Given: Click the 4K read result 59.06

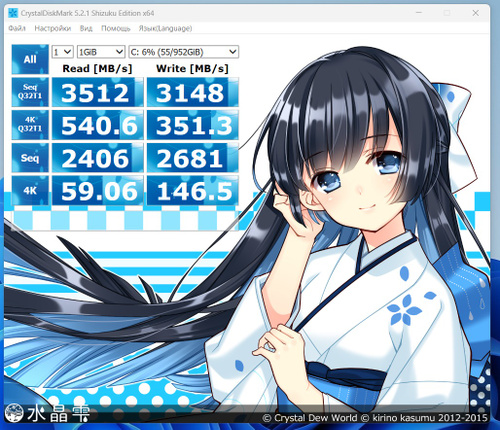Looking at the screenshot, I should (98, 191).
